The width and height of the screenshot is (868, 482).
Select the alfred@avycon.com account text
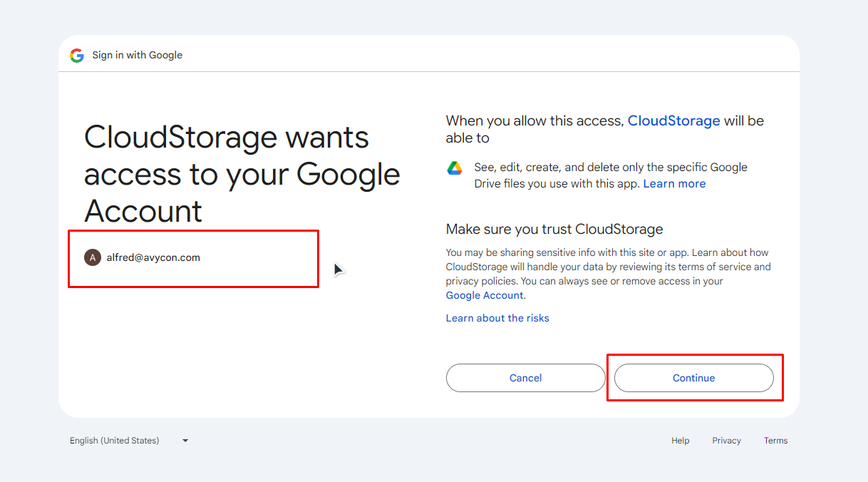pos(153,257)
